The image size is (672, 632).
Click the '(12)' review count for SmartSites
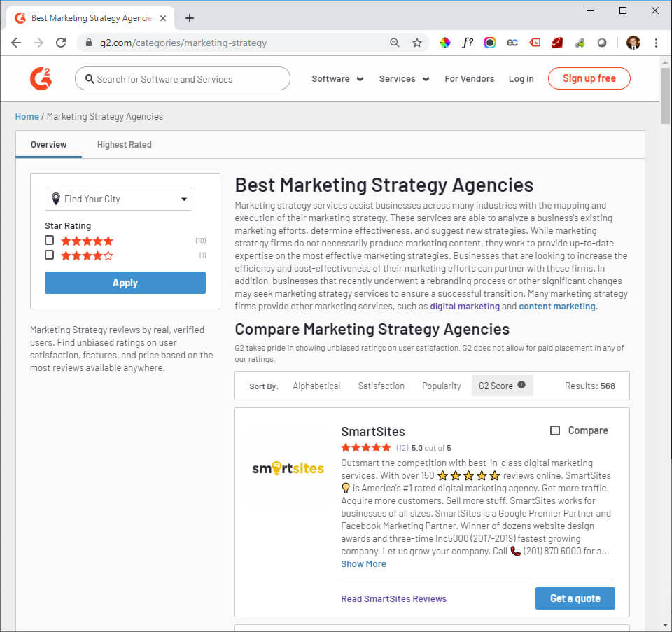[402, 448]
